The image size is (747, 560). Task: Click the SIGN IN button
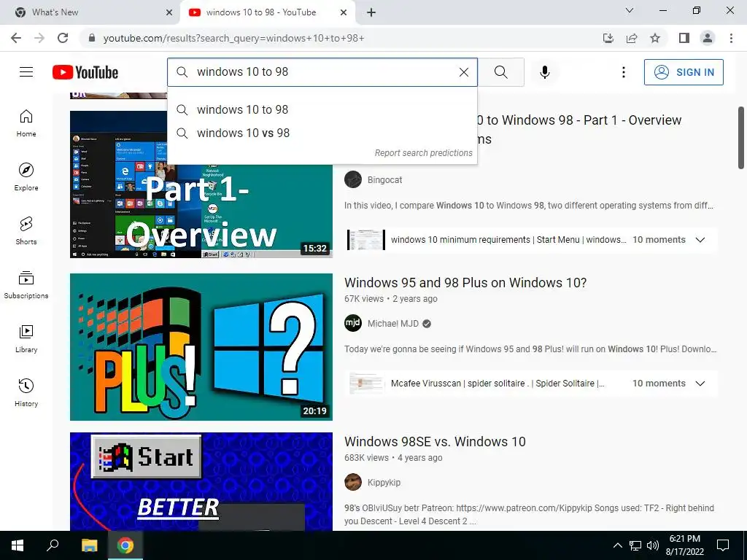pos(684,72)
